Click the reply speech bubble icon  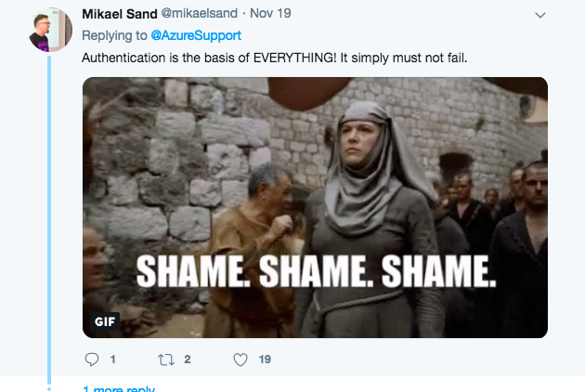(x=92, y=359)
